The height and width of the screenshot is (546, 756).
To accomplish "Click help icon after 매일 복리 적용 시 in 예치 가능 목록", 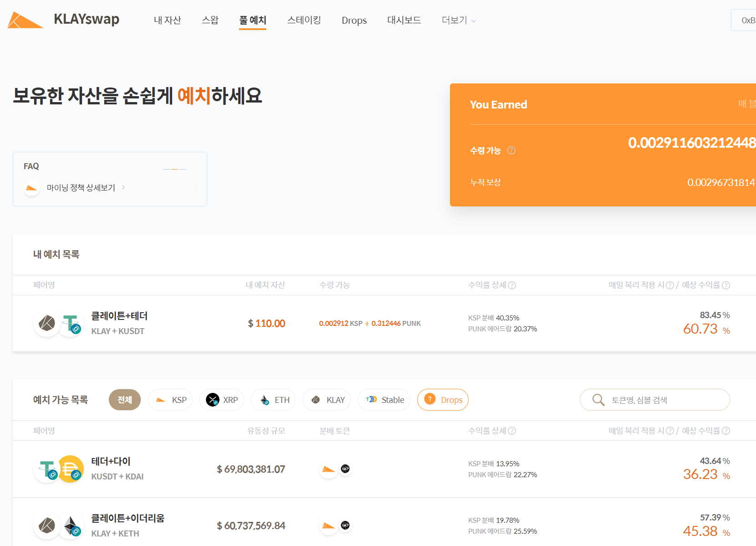I will (669, 431).
